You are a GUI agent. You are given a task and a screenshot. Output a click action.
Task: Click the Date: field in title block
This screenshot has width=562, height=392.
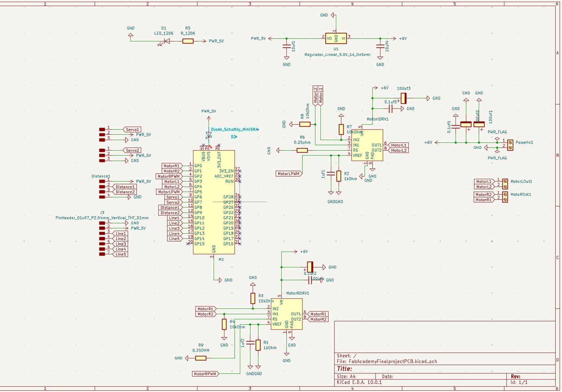387,376
